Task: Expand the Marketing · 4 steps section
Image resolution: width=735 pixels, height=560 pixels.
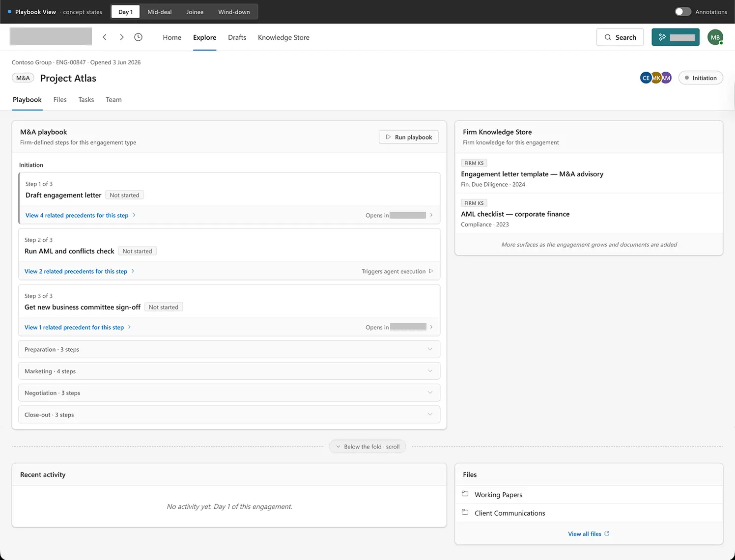Action: [x=229, y=371]
